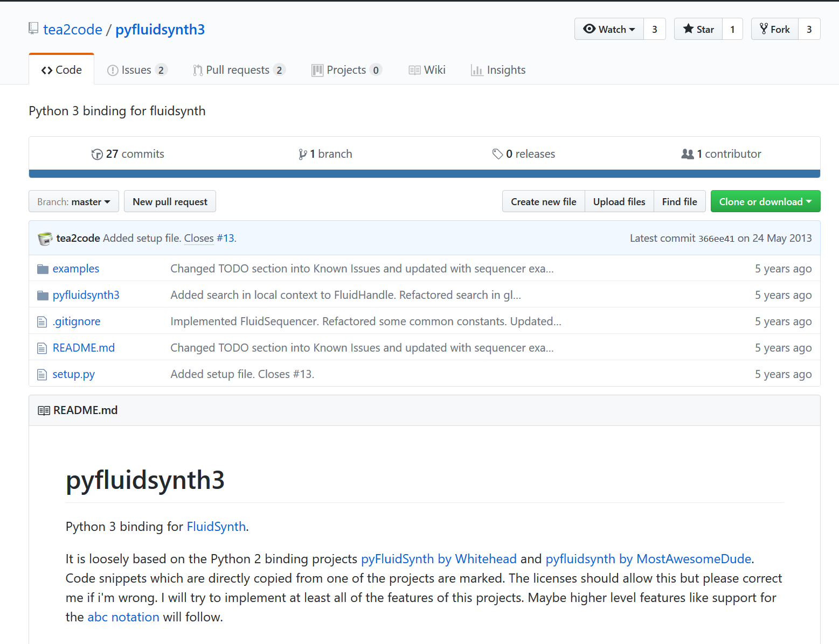The height and width of the screenshot is (644, 839).
Task: Click the repository book icon beside tea2code
Action: coord(33,29)
